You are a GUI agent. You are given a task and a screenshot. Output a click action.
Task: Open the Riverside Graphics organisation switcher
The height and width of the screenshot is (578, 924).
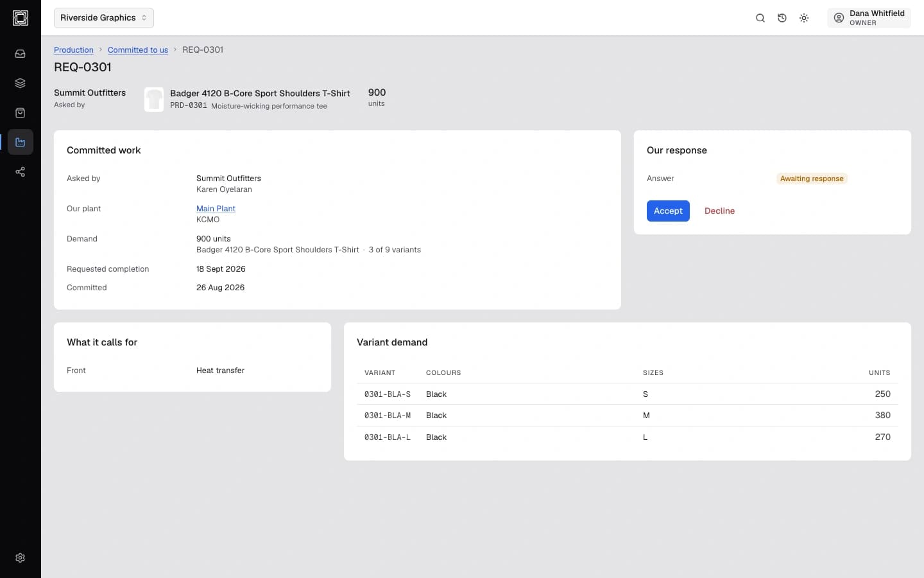(x=104, y=18)
